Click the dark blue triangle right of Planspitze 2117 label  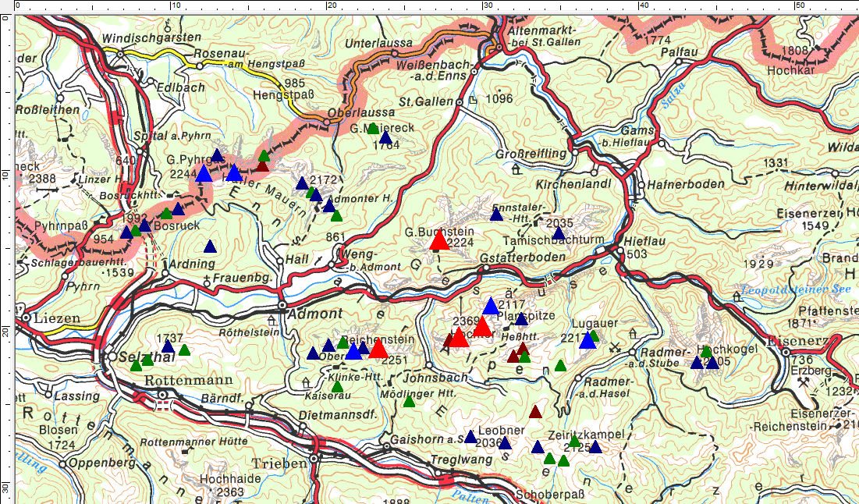pos(521,319)
